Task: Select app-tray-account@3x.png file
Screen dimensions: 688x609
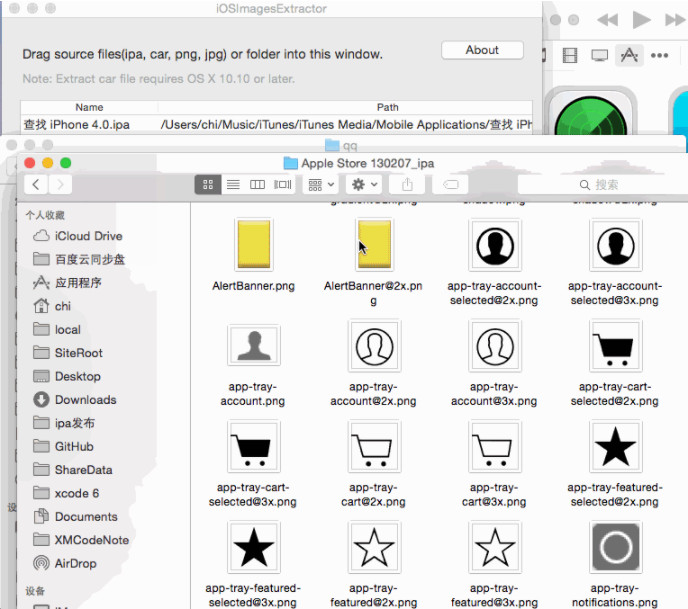Action: click(x=495, y=346)
